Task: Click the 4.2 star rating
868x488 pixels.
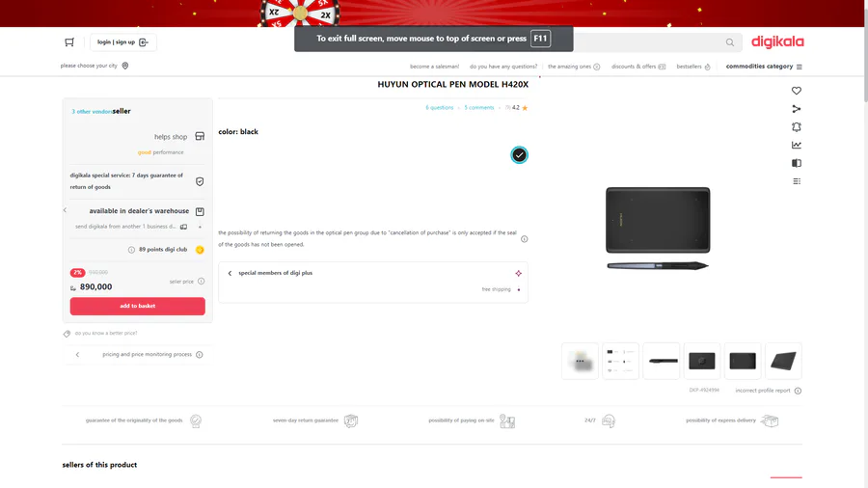Action: (520, 108)
